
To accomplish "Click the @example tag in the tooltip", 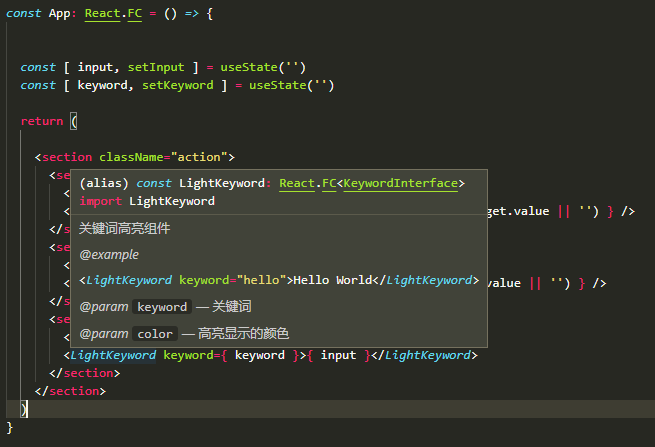I will [109, 254].
